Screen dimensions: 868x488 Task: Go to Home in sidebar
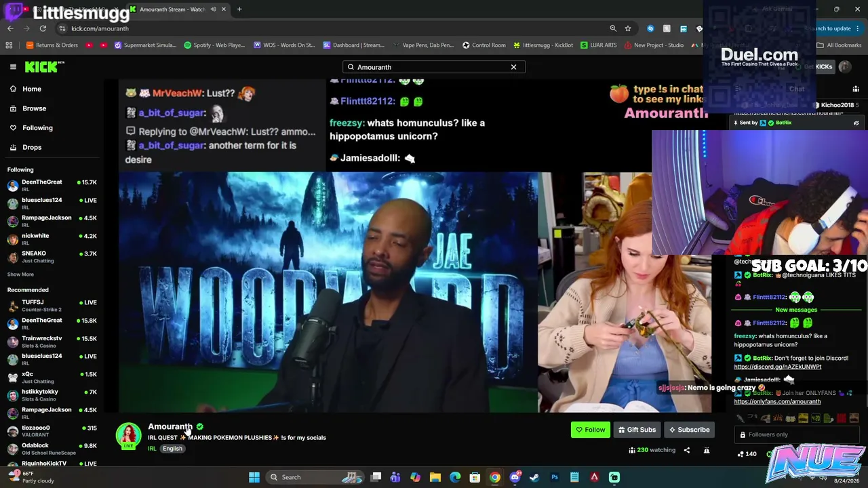[32, 89]
